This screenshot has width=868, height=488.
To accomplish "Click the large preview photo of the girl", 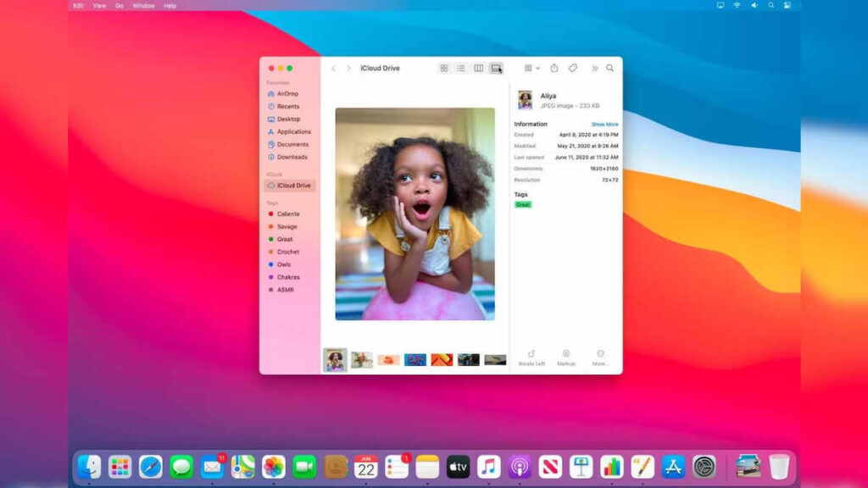I will (415, 214).
